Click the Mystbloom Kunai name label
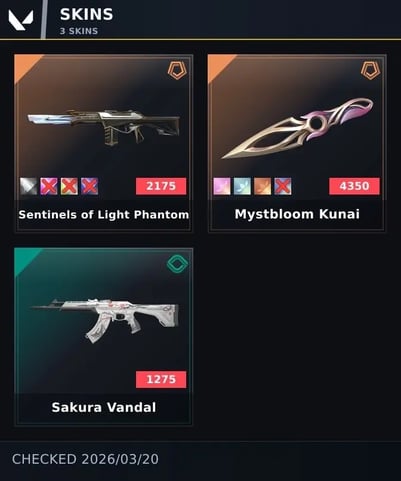The width and height of the screenshot is (401, 481). coord(297,214)
